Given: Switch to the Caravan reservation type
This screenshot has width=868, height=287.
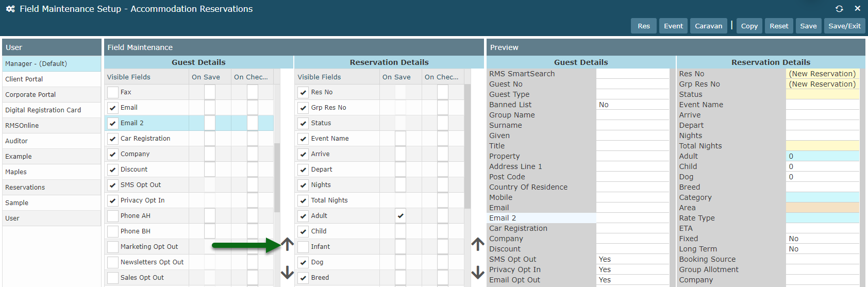Looking at the screenshot, I should click(x=709, y=26).
